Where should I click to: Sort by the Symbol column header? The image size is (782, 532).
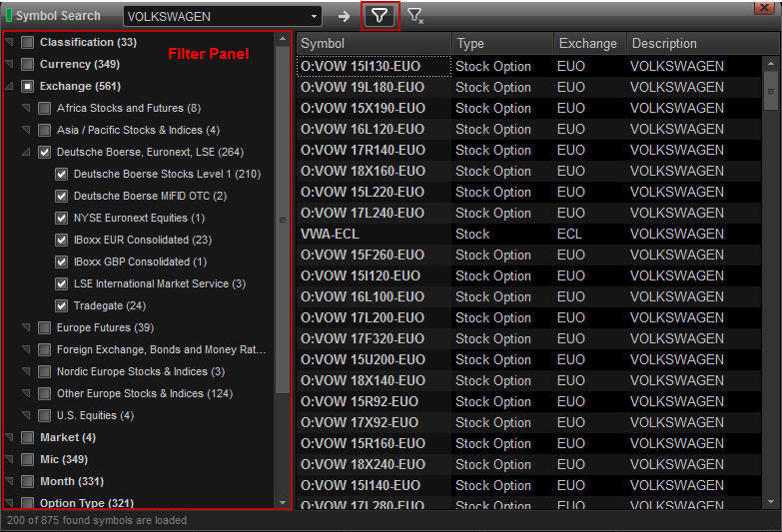[x=375, y=43]
